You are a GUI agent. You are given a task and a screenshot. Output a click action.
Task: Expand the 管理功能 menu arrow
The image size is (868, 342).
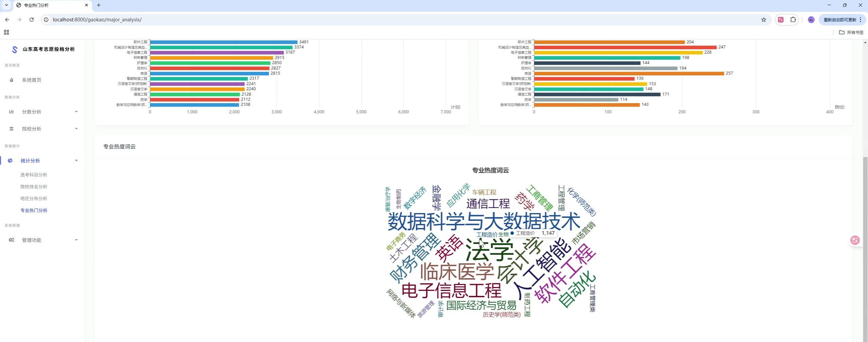pos(76,240)
